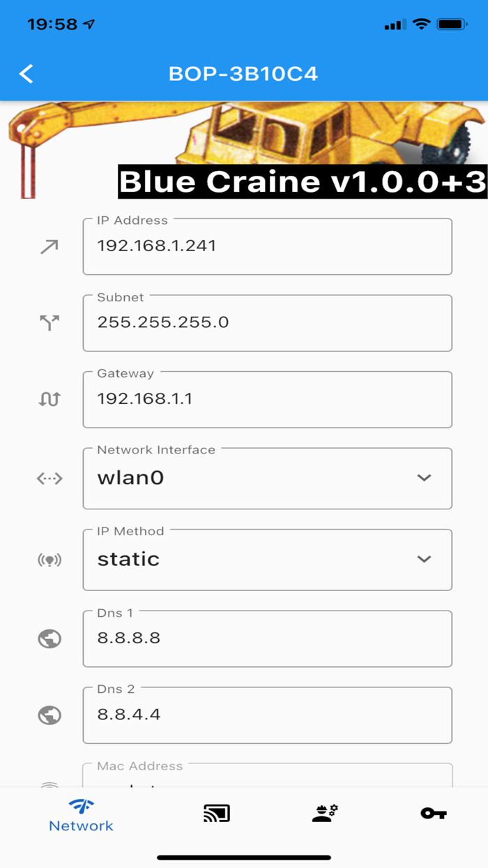
Task: Tap the IP Address outgoing arrow icon
Action: point(48,246)
